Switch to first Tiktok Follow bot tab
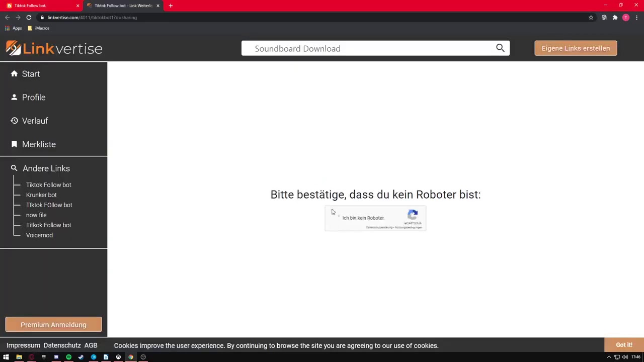The height and width of the screenshot is (362, 644). 42,6
